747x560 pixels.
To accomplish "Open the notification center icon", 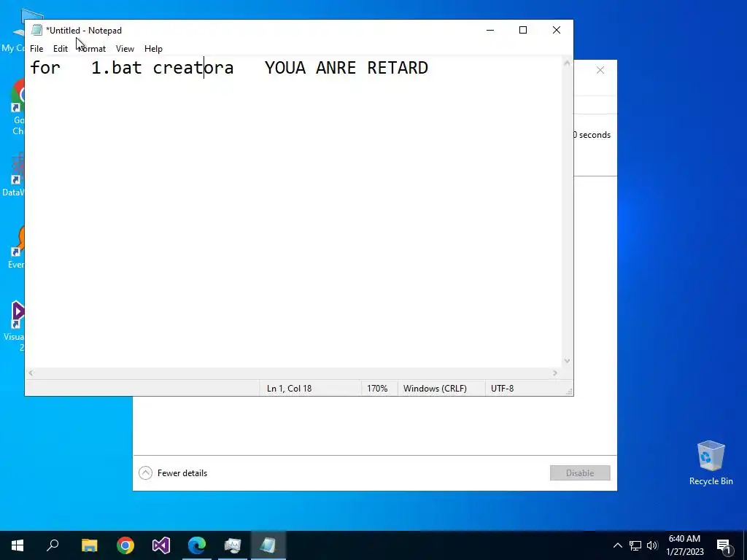I will pyautogui.click(x=724, y=545).
